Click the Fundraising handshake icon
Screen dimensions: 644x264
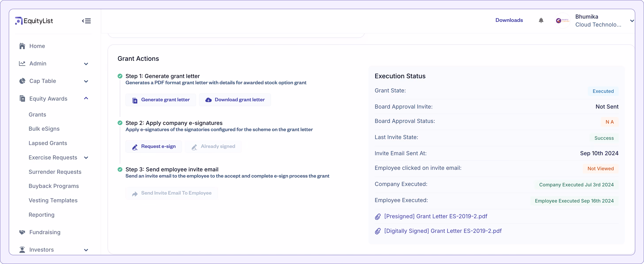(x=22, y=232)
